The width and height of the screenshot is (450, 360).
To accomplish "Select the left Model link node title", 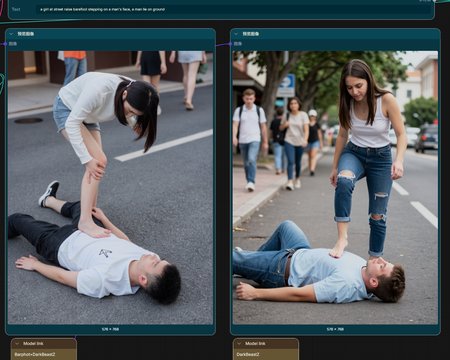I will coord(33,344).
